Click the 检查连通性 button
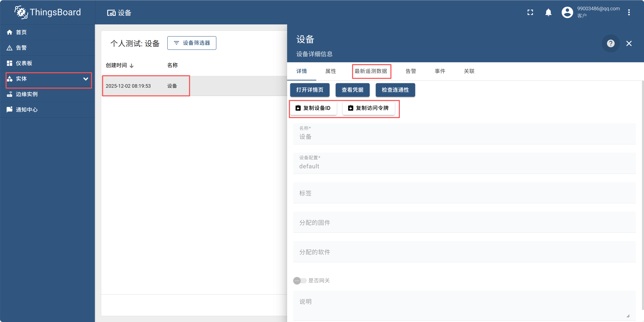 tap(395, 90)
